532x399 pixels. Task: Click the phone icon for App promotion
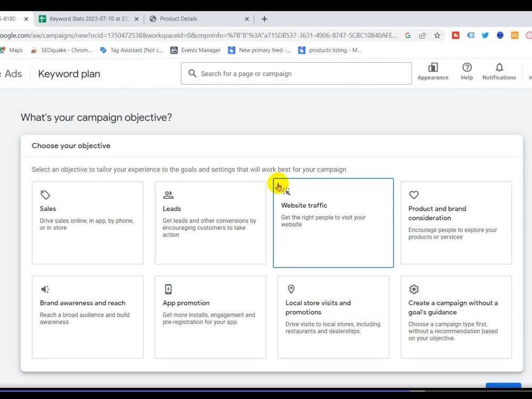tap(168, 289)
